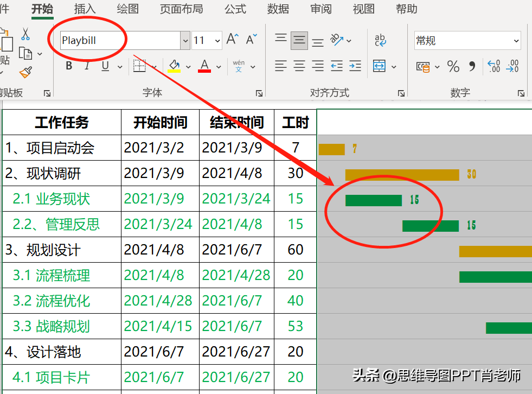Select the 2021/6/27 end date for 4.1 项目卡片
This screenshot has height=394, width=532.
point(236,377)
